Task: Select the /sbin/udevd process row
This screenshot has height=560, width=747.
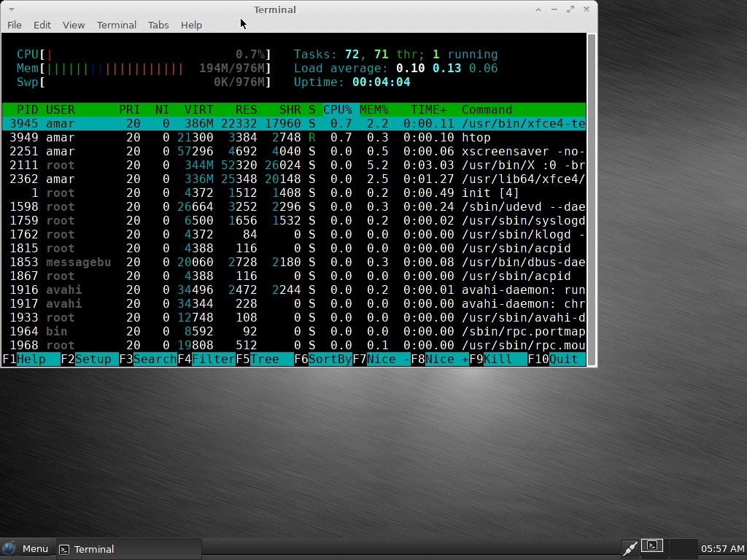Action: tap(294, 206)
